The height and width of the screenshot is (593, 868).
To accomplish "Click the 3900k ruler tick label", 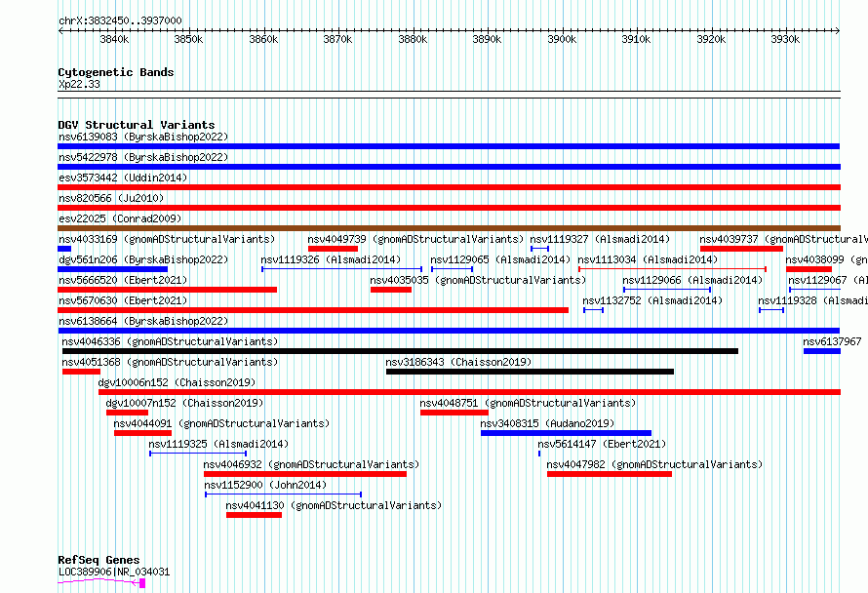I will (x=562, y=39).
